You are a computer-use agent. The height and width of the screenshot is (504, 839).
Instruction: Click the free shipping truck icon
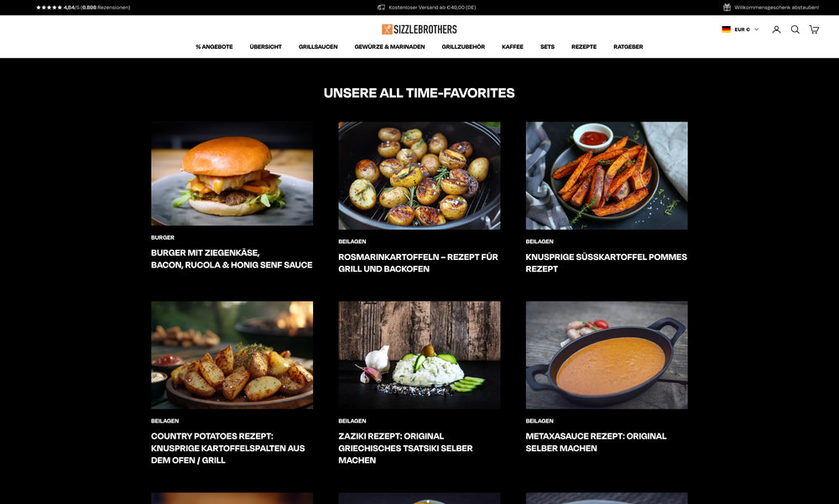[x=381, y=7]
